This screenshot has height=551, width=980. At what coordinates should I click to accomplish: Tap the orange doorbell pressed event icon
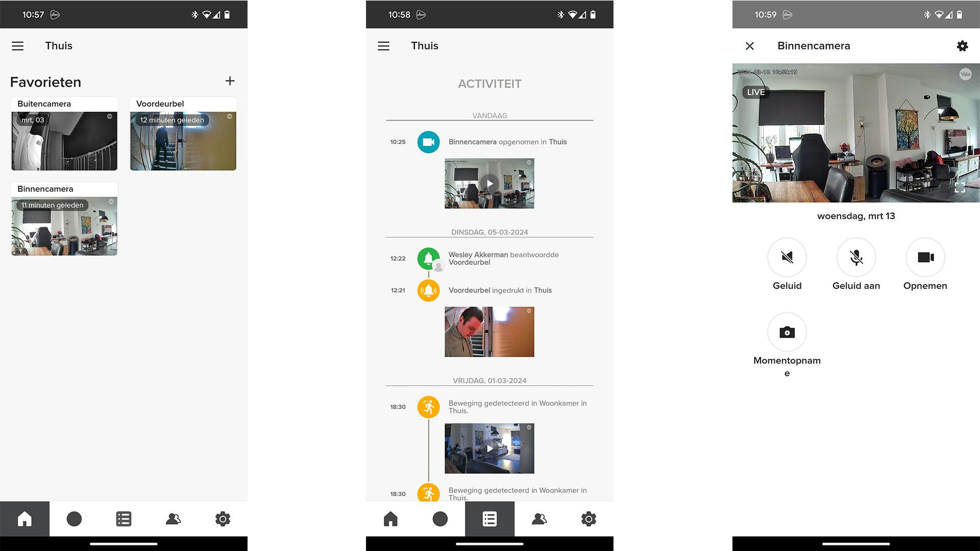tap(428, 290)
